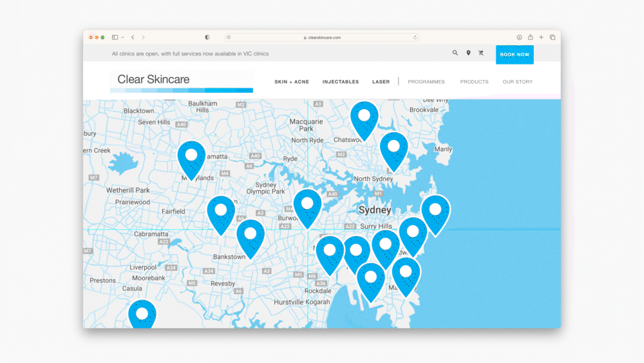Viewport: 644px width, 363px height.
Task: Click the Kogarah map label
Action: 317,302
